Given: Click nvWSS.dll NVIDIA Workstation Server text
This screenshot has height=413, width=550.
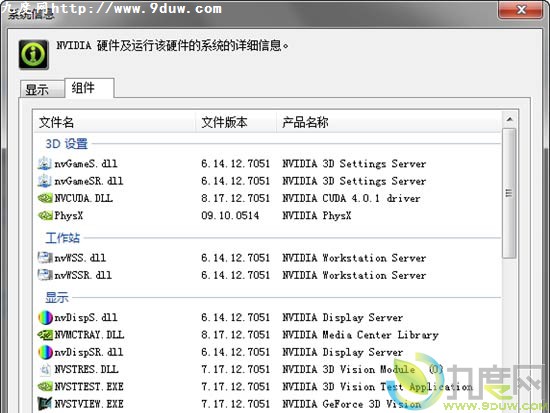Looking at the screenshot, I should coord(354,258).
